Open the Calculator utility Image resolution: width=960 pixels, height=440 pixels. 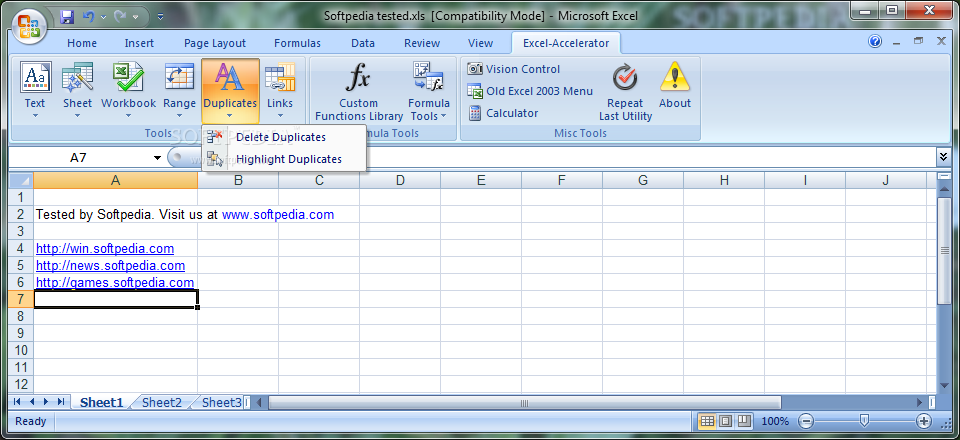coord(503,113)
